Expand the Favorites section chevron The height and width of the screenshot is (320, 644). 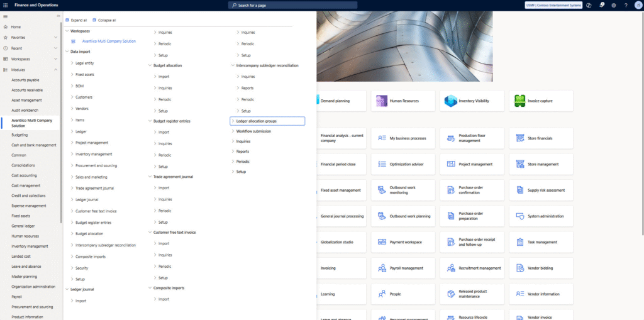coord(57,37)
